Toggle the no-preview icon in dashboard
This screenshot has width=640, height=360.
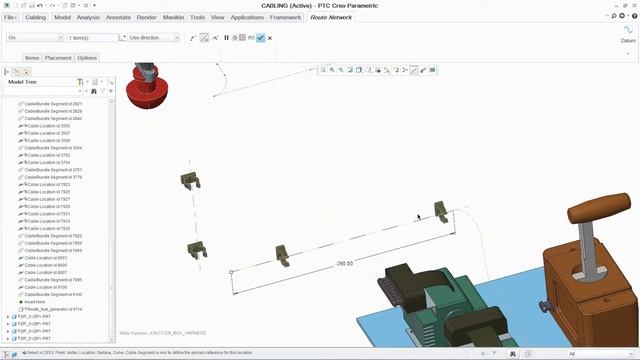(x=235, y=38)
